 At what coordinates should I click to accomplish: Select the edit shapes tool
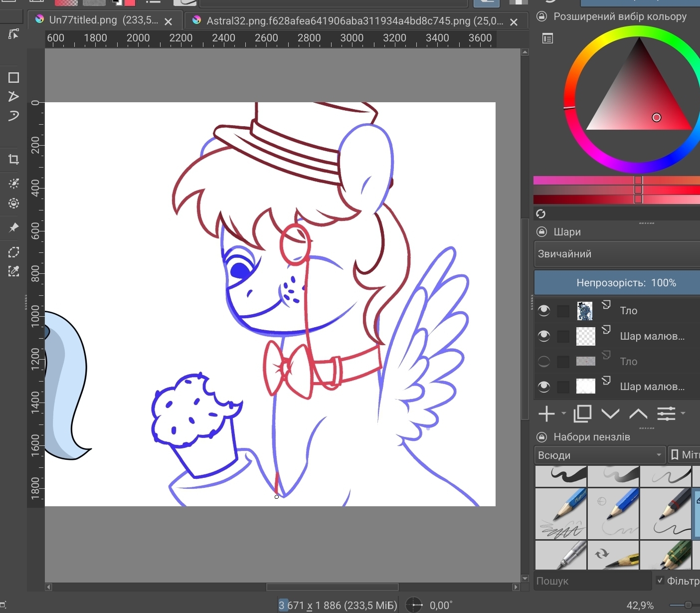pyautogui.click(x=13, y=34)
